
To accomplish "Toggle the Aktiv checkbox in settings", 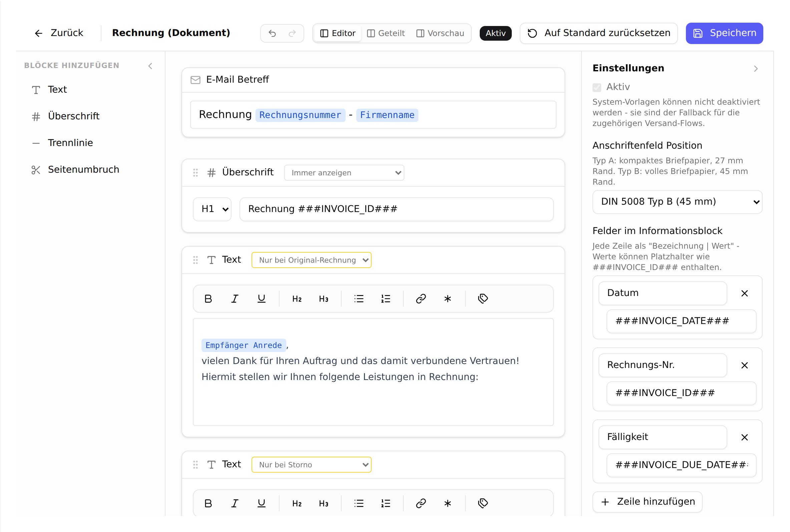I will (597, 87).
